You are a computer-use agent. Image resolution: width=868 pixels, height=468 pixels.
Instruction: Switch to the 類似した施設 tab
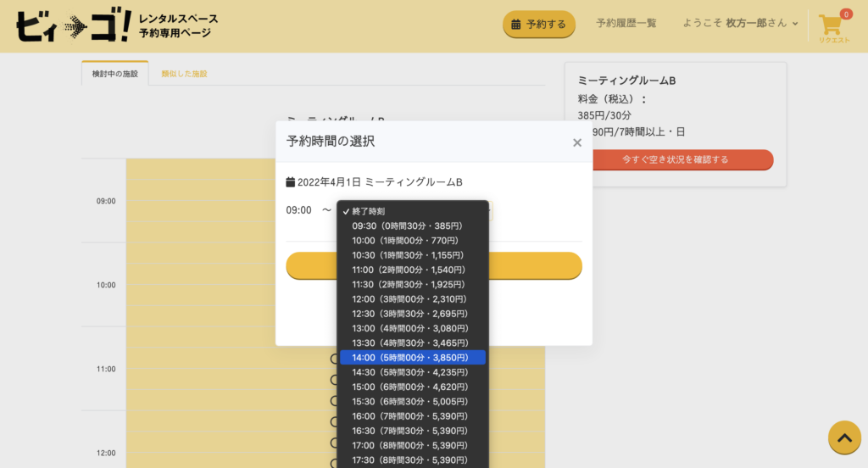click(185, 74)
